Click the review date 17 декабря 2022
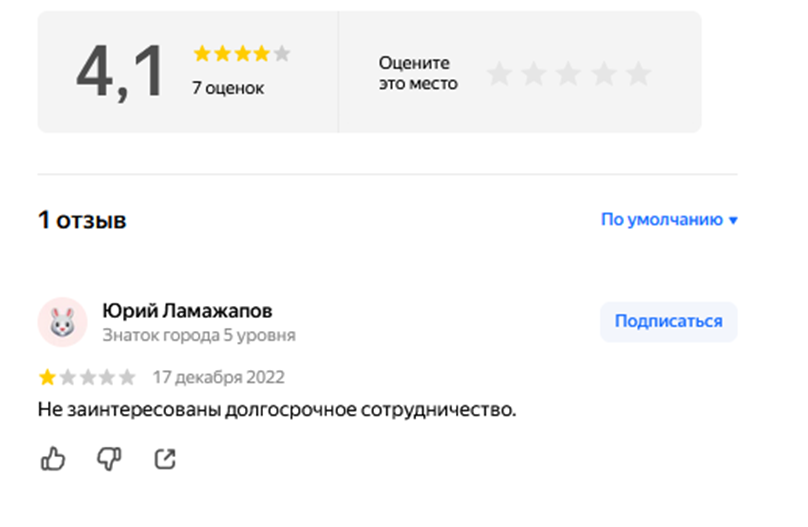Image resolution: width=808 pixels, height=527 pixels. [x=218, y=377]
